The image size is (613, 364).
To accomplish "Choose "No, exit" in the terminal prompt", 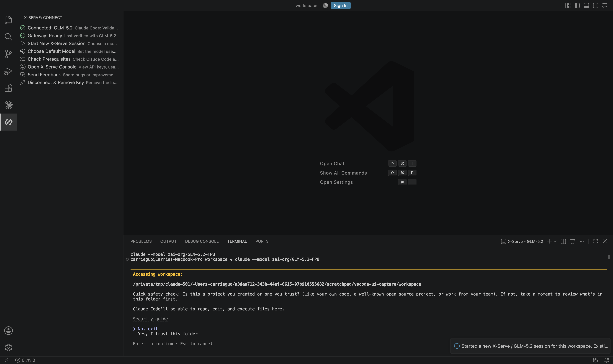I will coord(148,329).
